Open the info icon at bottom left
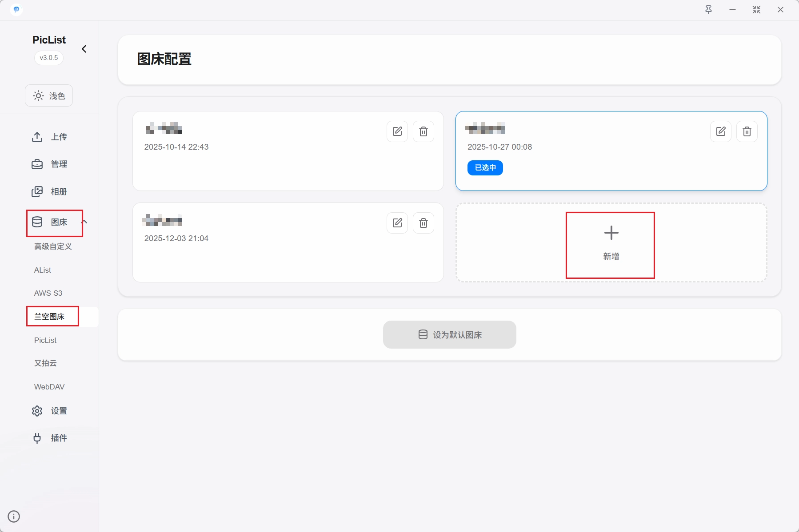 (x=14, y=516)
